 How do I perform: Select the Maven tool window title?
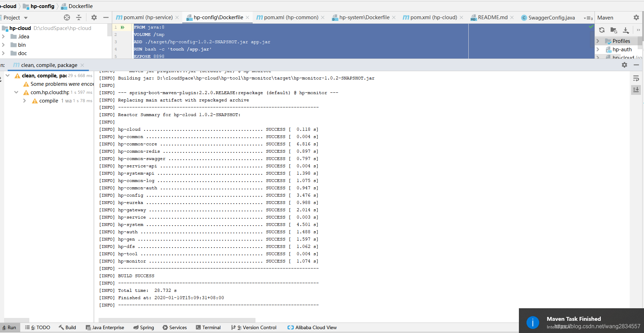point(605,18)
